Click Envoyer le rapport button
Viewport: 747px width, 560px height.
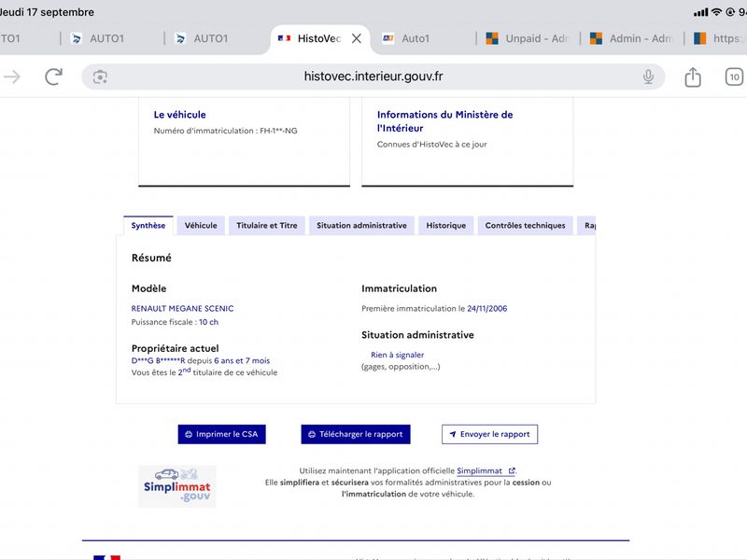(x=489, y=434)
